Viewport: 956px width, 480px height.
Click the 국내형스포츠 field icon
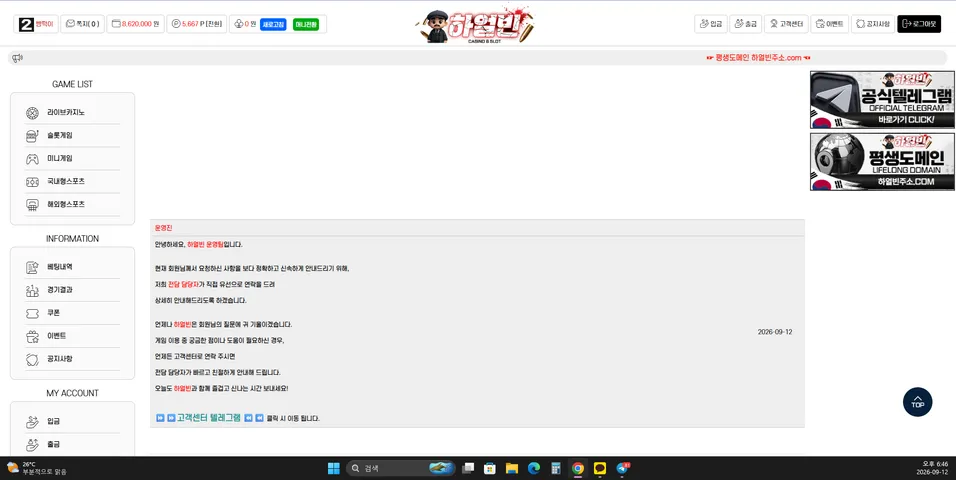click(32, 182)
